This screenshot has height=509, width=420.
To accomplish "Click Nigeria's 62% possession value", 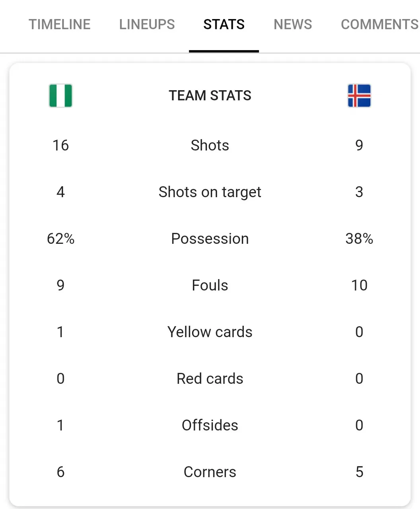I will click(x=60, y=239).
